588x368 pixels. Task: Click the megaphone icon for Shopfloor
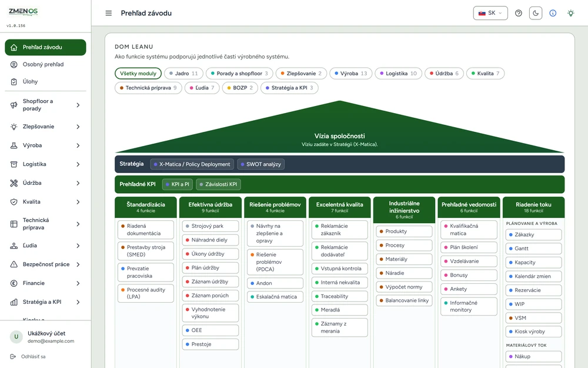pos(14,105)
